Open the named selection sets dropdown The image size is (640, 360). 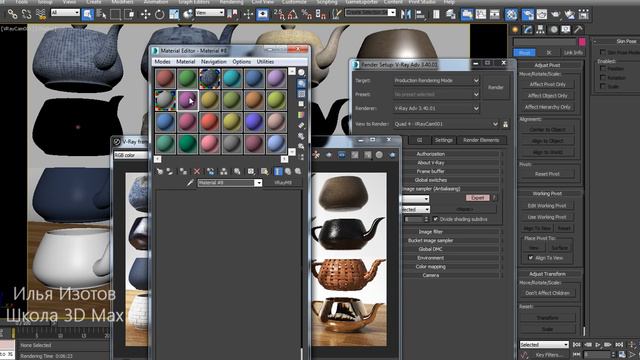coord(370,13)
